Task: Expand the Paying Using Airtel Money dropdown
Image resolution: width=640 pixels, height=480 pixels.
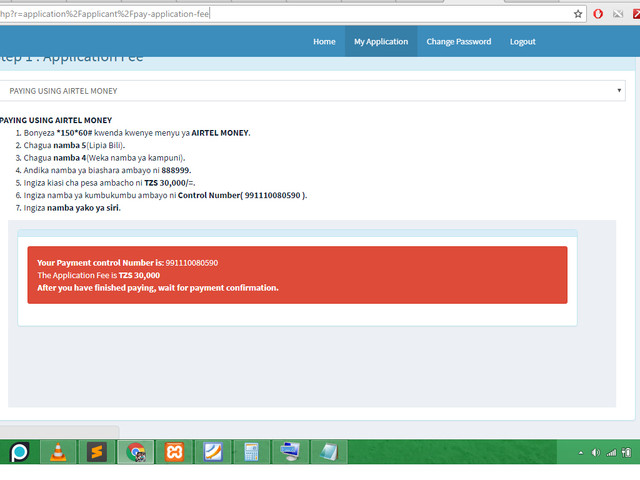Action: point(312,91)
